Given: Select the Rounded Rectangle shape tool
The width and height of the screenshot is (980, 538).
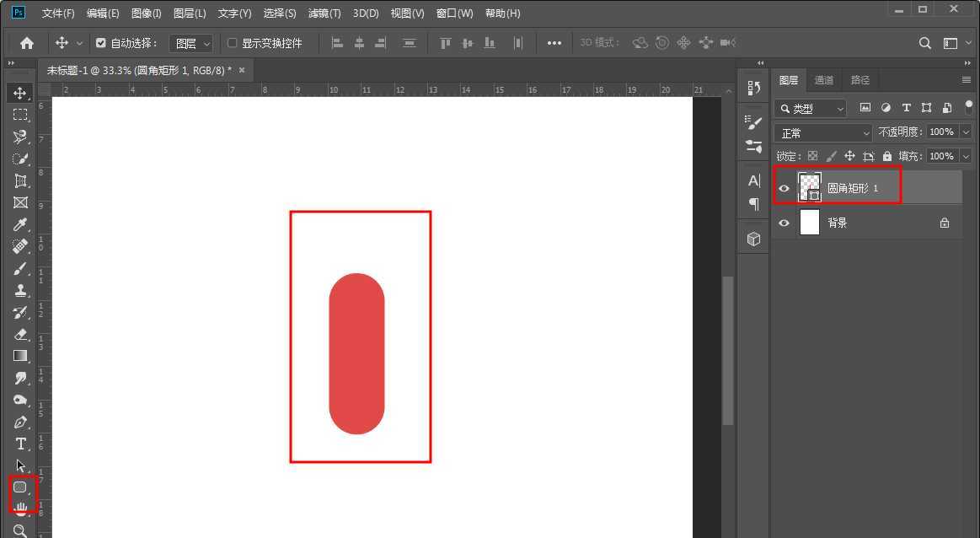Looking at the screenshot, I should pyautogui.click(x=20, y=487).
